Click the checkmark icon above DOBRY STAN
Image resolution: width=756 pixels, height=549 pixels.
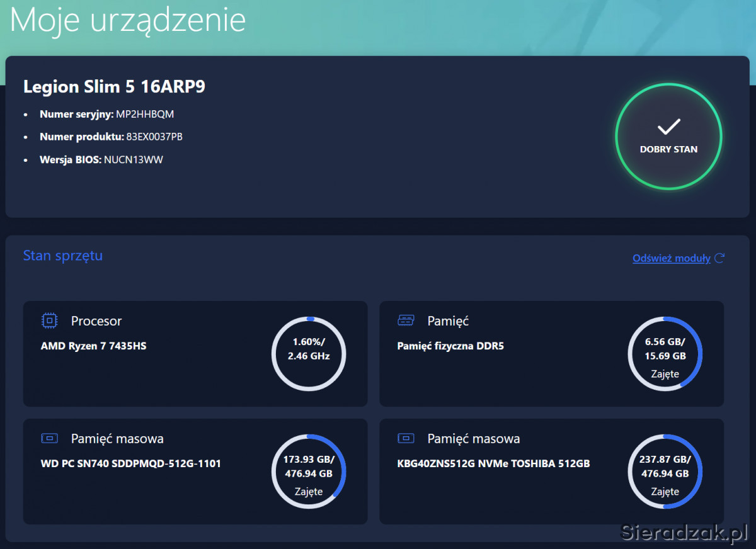[668, 127]
